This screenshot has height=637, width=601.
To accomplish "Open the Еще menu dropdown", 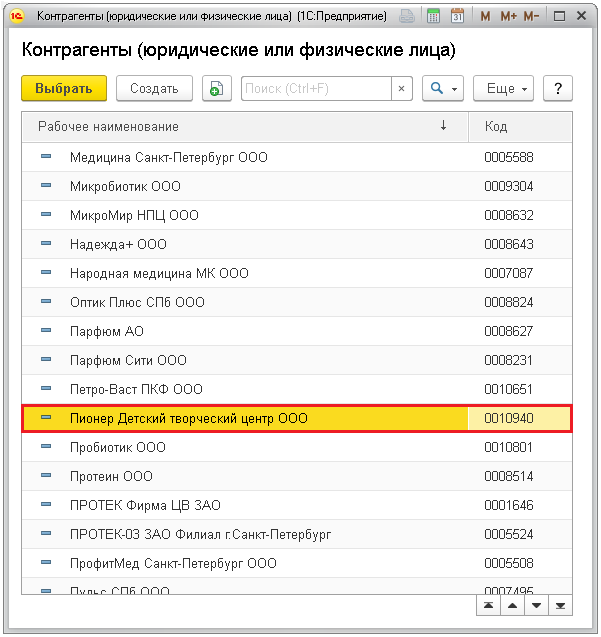I will point(503,89).
